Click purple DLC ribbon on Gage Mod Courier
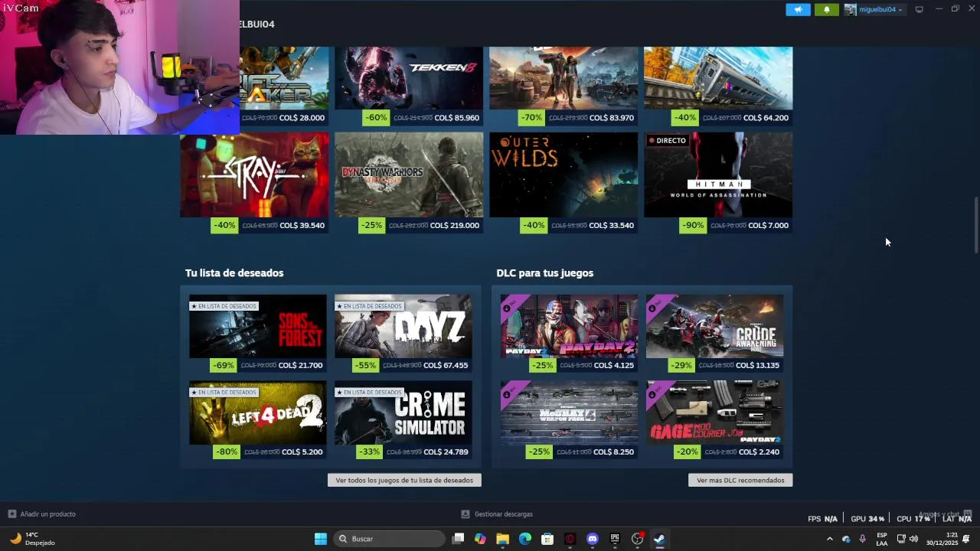980x551 pixels. click(x=656, y=392)
